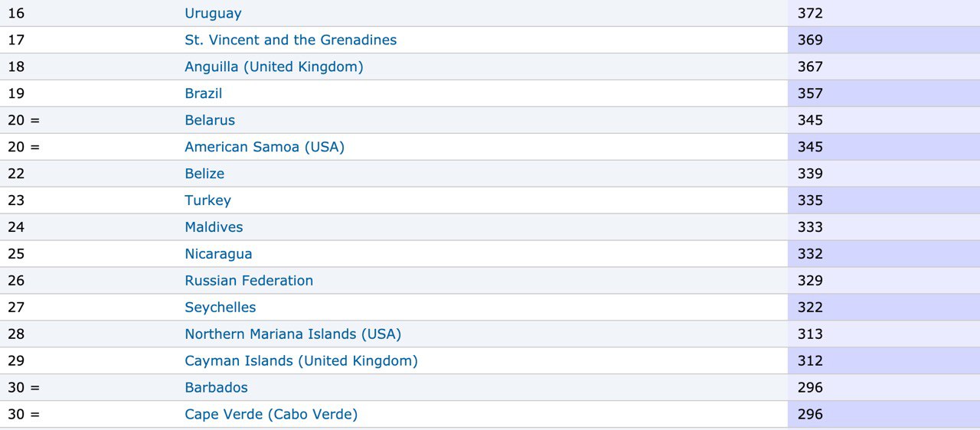Image resolution: width=980 pixels, height=430 pixels.
Task: Click the Russian Federation link
Action: pos(249,281)
